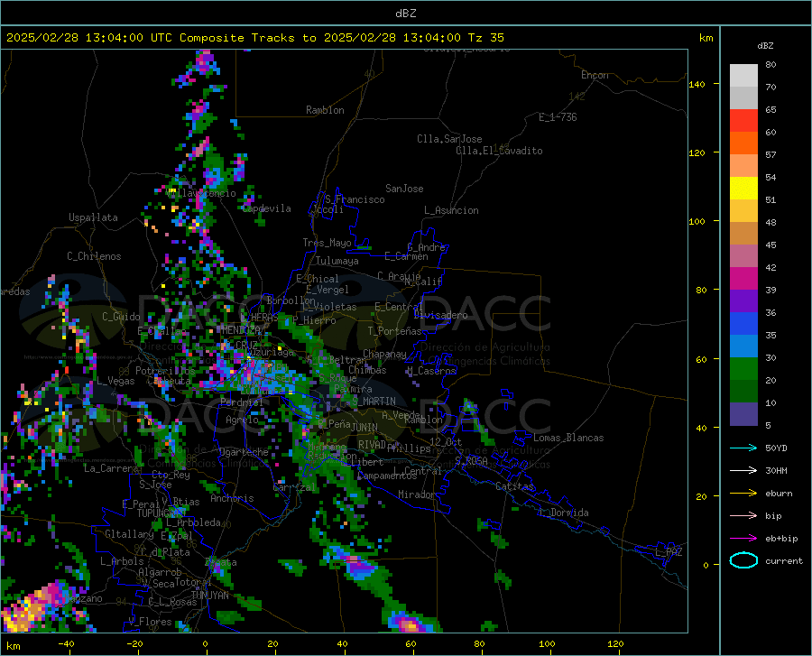Click the white 80 dBZ color swatch
The width and height of the screenshot is (812, 656).
click(x=743, y=75)
